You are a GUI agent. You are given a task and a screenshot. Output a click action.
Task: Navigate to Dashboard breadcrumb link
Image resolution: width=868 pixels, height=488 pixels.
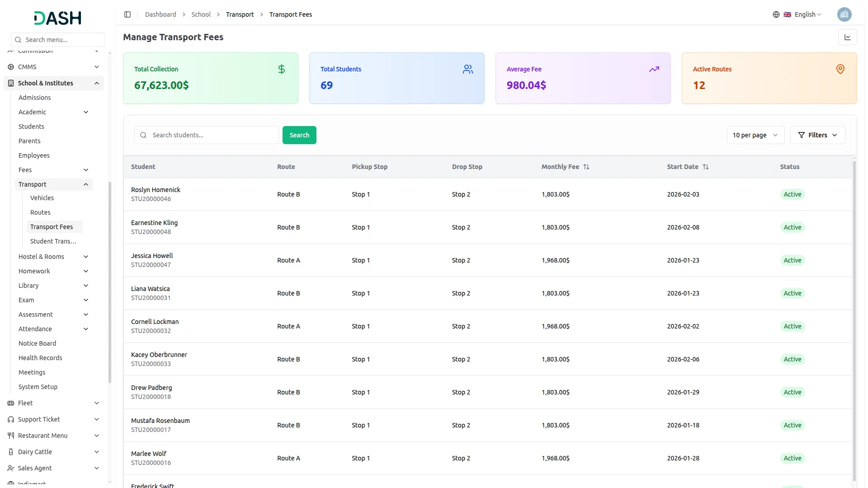160,14
